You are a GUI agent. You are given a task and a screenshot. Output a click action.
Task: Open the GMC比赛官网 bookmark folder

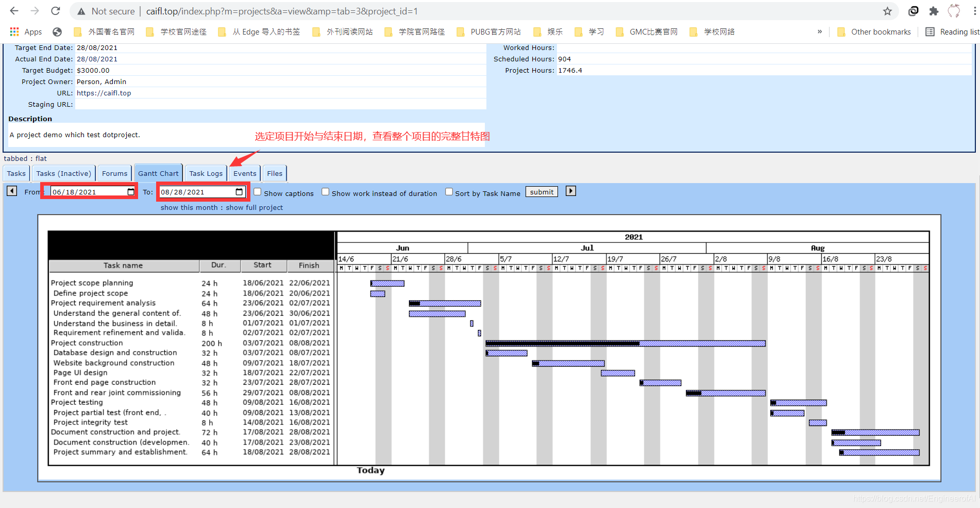[x=647, y=32]
